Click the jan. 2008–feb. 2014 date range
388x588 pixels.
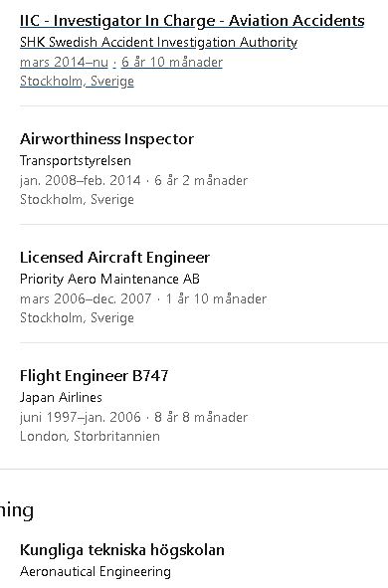click(81, 181)
